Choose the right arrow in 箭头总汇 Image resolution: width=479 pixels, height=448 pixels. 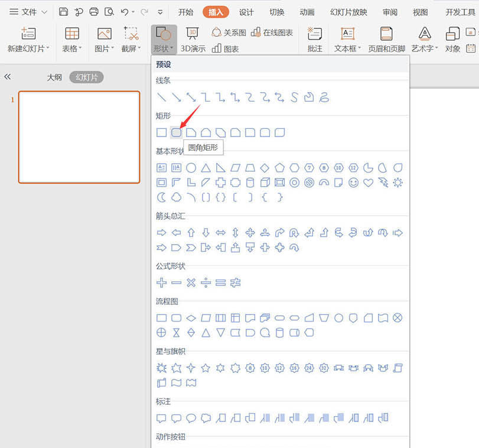pyautogui.click(x=161, y=233)
